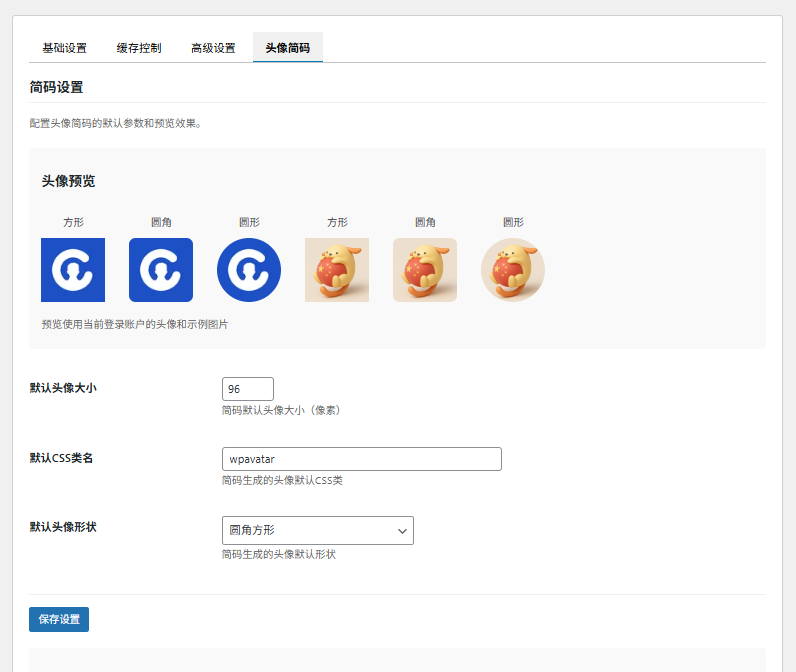Click the square mascot sample image

point(337,270)
